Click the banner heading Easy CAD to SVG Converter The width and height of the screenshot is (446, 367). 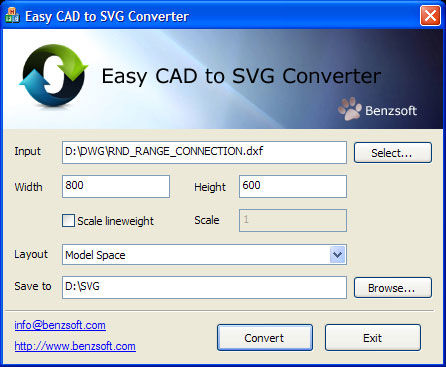241,76
